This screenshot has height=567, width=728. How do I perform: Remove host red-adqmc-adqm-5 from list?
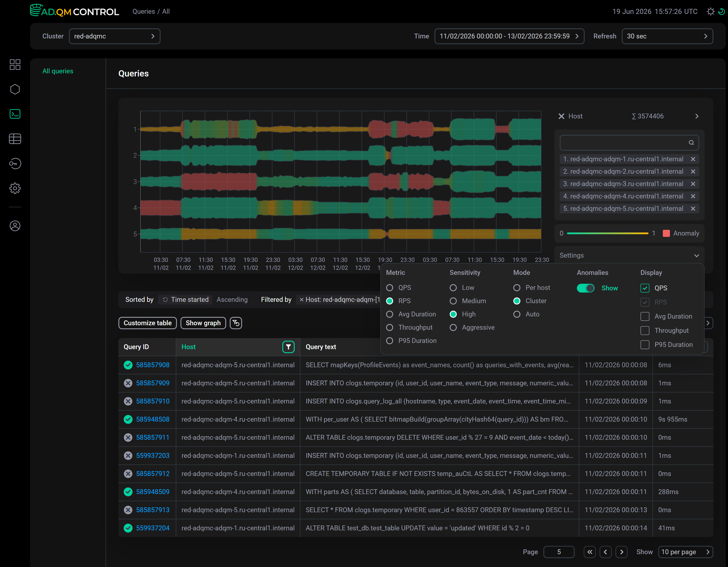(x=693, y=208)
